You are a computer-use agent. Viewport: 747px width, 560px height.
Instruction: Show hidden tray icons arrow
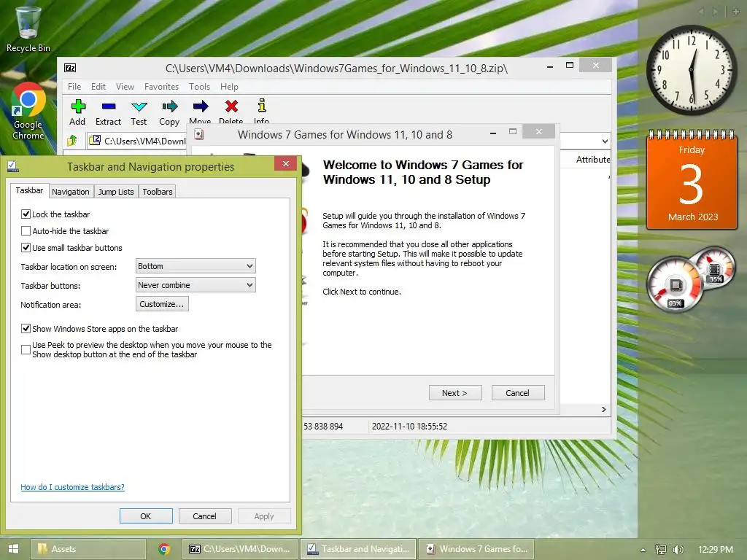(643, 550)
